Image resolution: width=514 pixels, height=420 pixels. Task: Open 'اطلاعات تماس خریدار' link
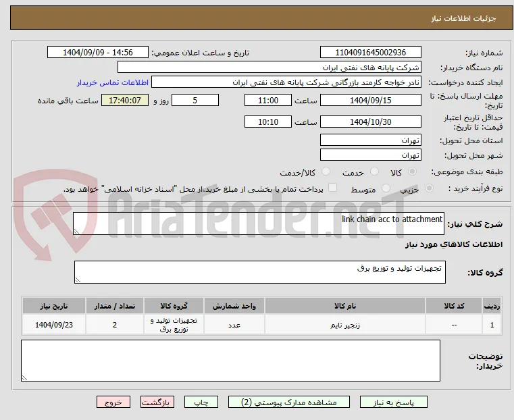(113, 82)
